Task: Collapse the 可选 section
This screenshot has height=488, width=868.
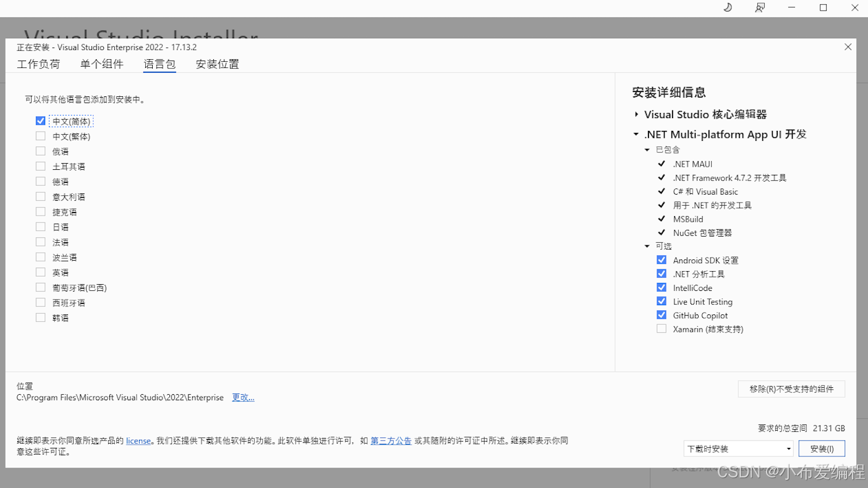Action: pos(647,246)
